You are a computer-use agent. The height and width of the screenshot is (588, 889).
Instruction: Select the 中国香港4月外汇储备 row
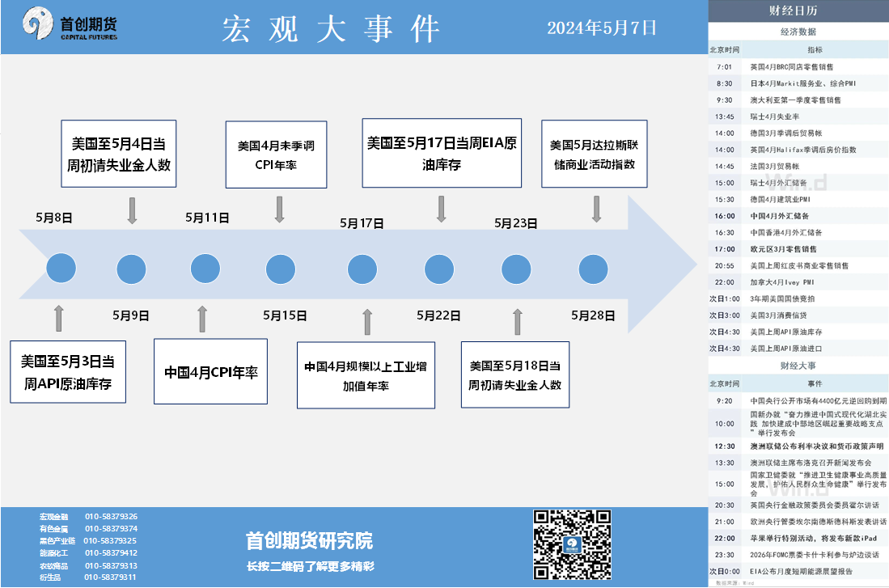point(798,232)
